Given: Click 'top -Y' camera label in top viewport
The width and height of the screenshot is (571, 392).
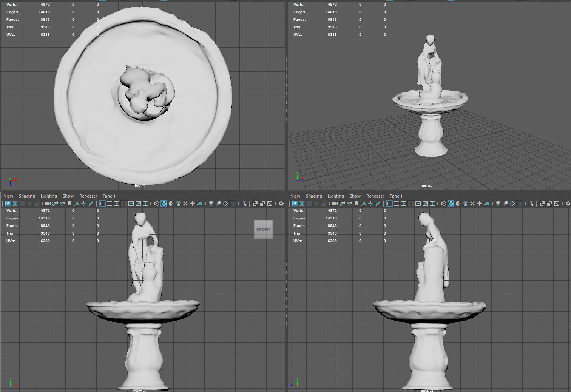Looking at the screenshot, I should tap(140, 185).
